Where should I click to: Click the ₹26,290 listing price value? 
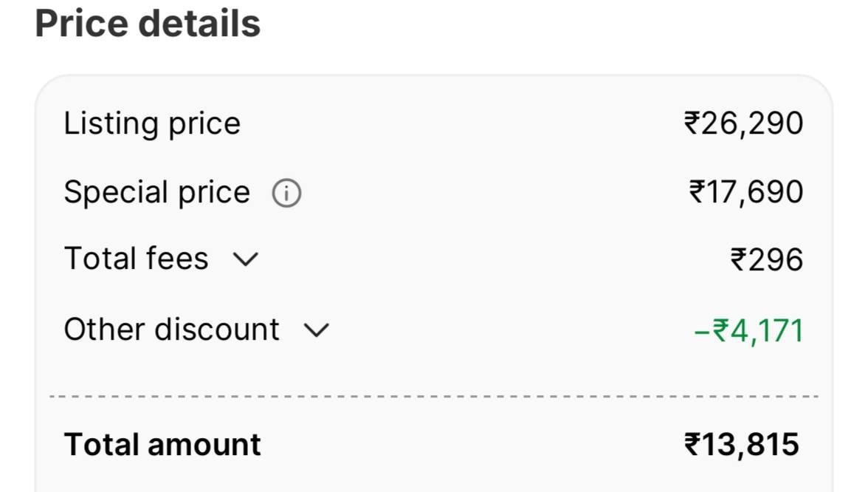(743, 123)
